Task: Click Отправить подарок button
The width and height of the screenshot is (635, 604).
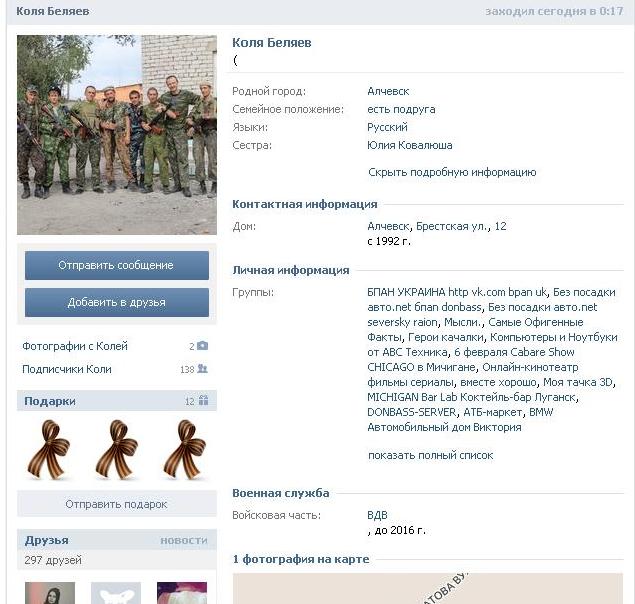Action: coord(117,504)
